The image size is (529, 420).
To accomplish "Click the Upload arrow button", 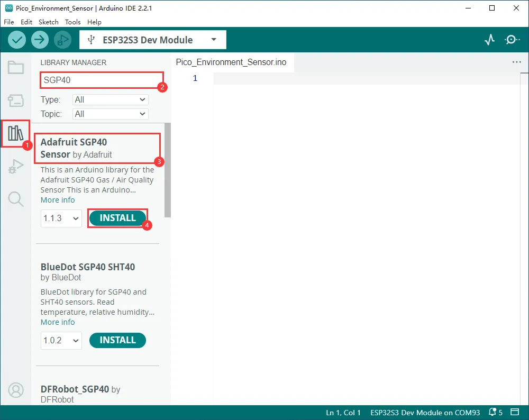I will click(40, 40).
